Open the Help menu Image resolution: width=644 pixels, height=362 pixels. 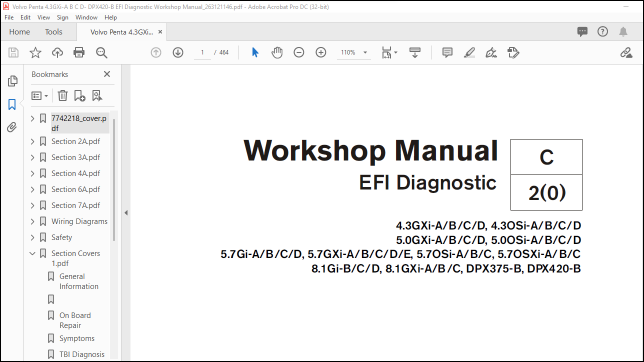[x=110, y=17]
